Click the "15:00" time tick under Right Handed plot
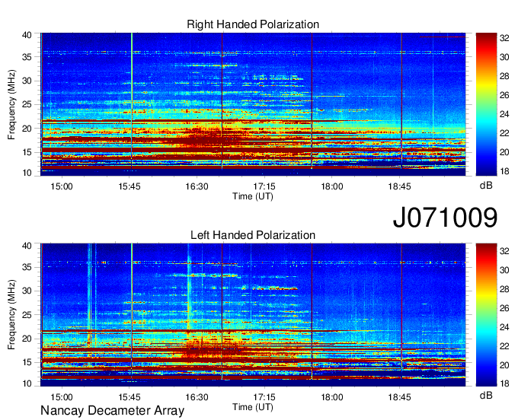The image size is (518, 420). click(x=62, y=186)
